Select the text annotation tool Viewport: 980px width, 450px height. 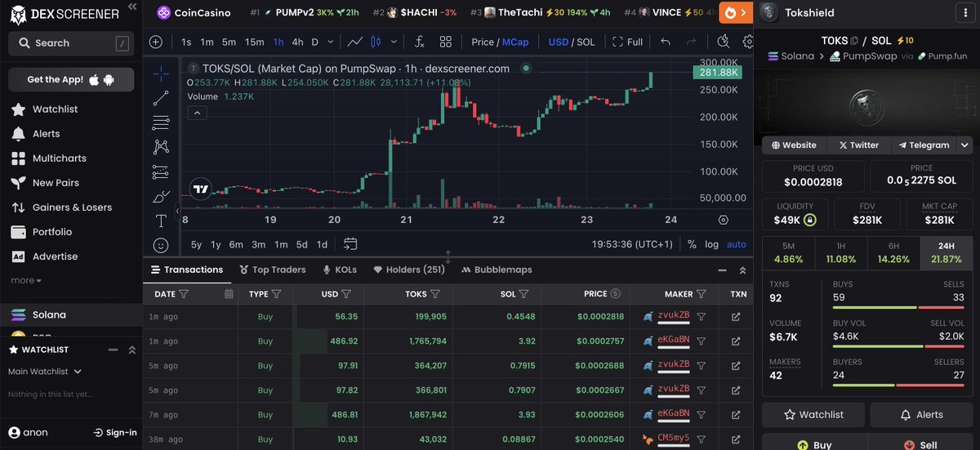click(161, 221)
